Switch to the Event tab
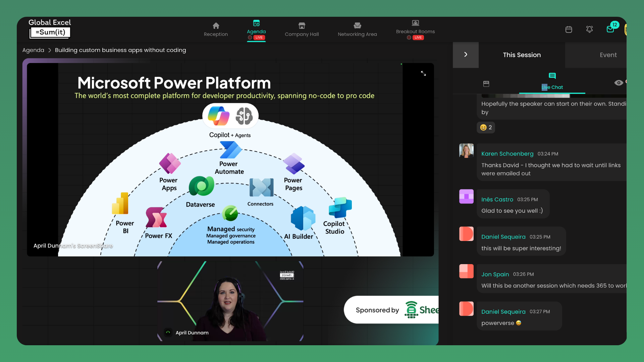The height and width of the screenshot is (362, 644). coord(608,55)
